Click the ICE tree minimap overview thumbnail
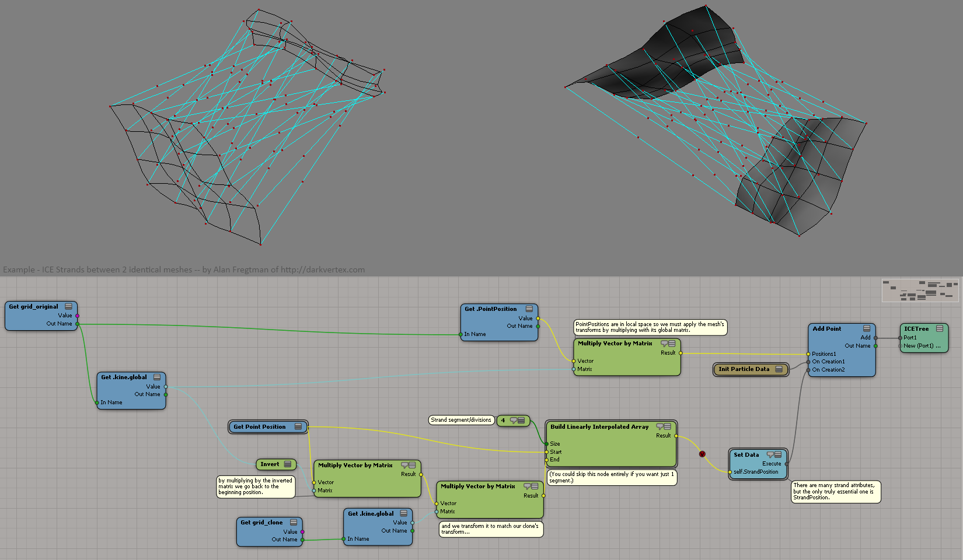This screenshot has height=560, width=963. [920, 290]
